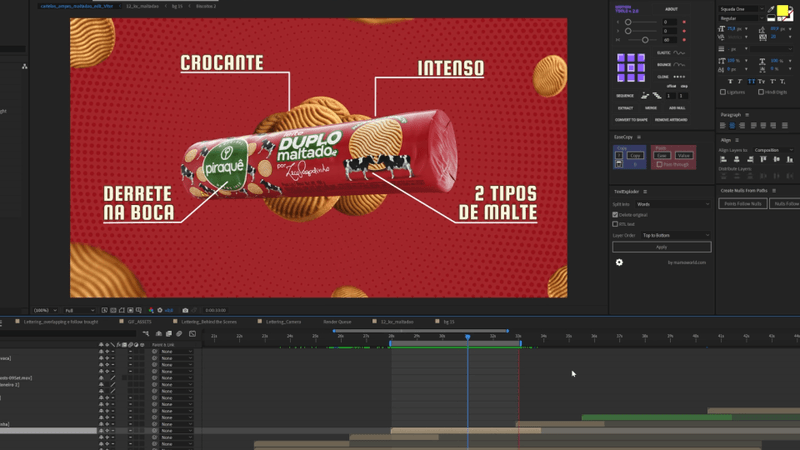Click the Add Null button
This screenshot has height=450, width=800.
tap(677, 108)
